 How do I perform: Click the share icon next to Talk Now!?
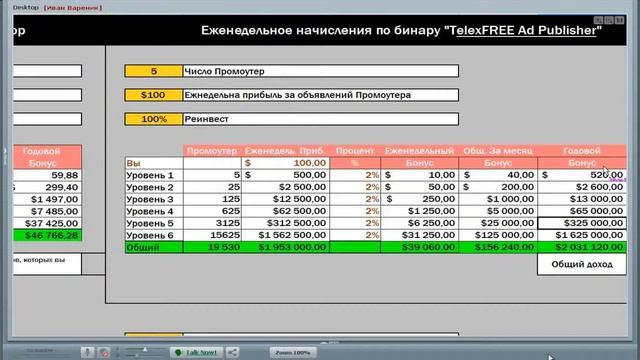point(232,352)
